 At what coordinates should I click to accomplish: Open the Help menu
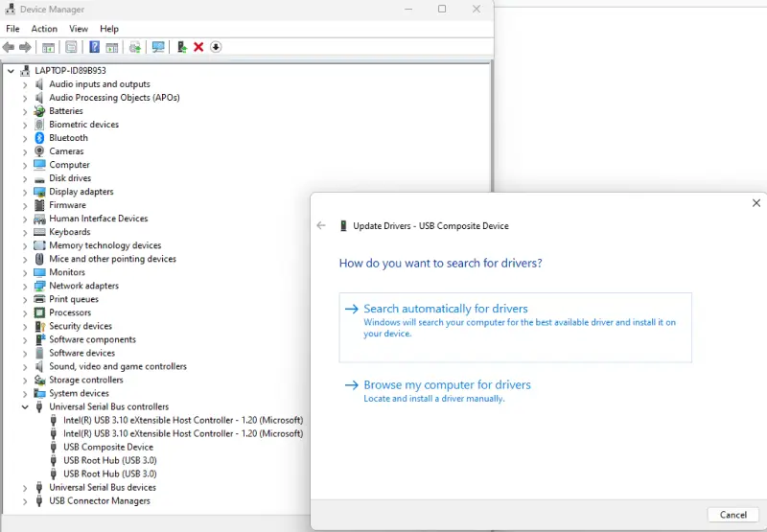(x=109, y=29)
